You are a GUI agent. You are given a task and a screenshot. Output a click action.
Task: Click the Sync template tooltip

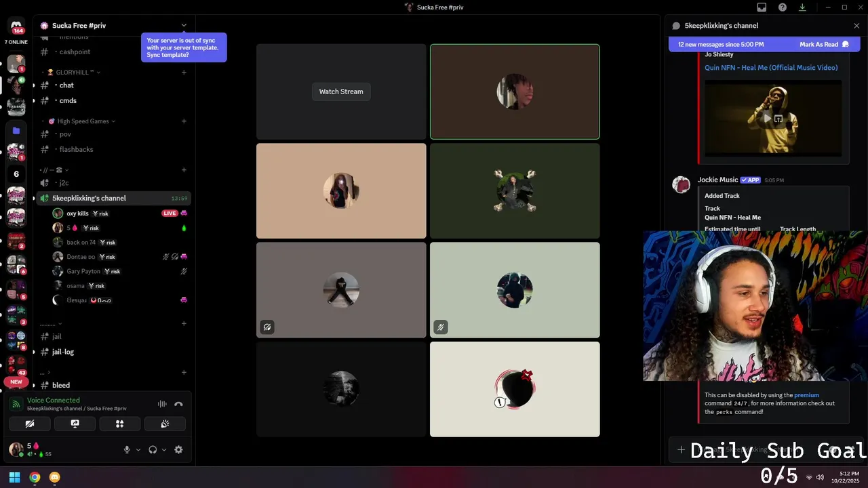coord(184,47)
